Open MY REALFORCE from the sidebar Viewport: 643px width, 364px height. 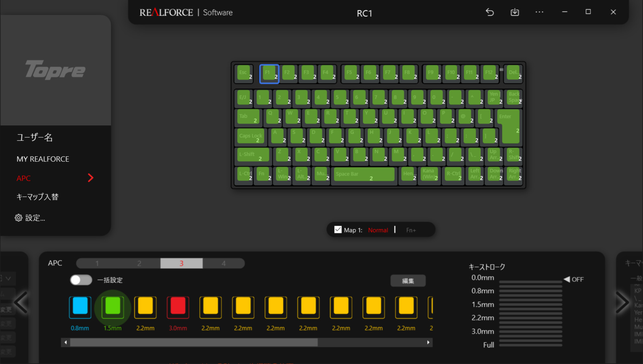tap(43, 159)
